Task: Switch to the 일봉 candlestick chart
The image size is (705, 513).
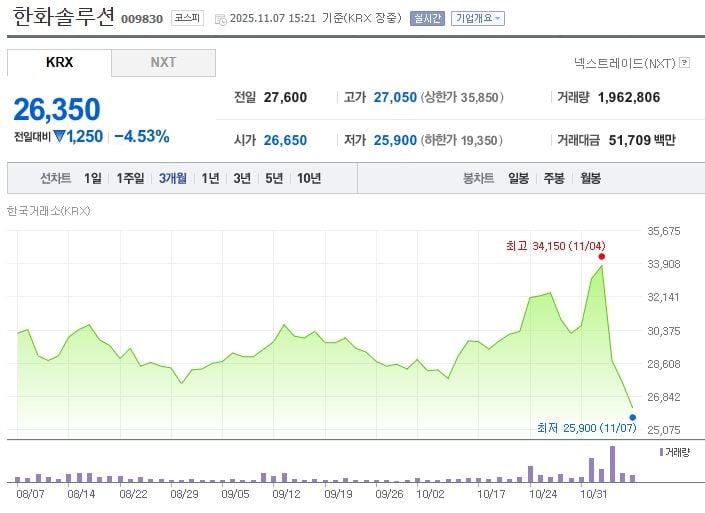Action: coord(518,178)
